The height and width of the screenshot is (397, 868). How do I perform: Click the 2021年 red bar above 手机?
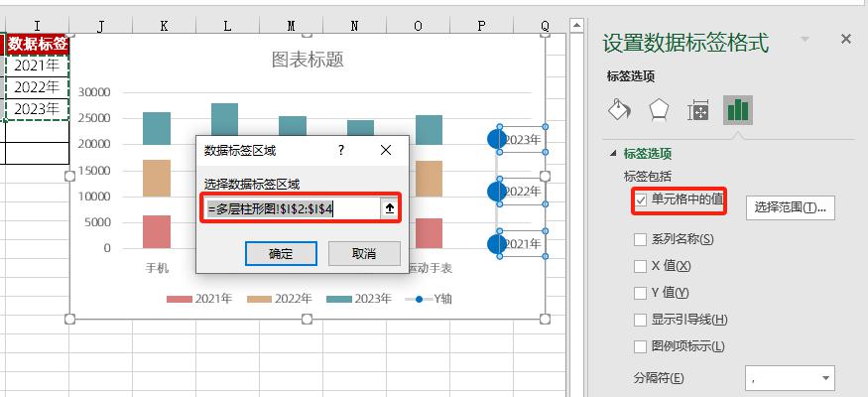pos(157,231)
